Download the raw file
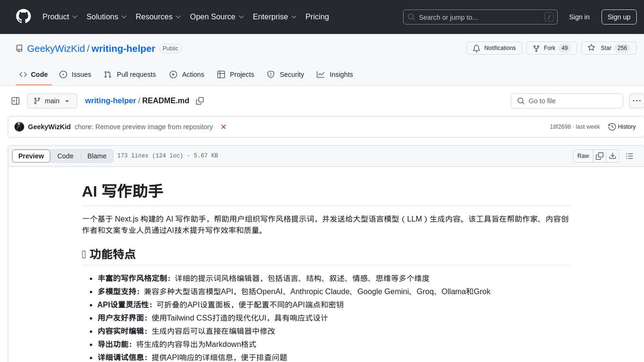Image resolution: width=644 pixels, height=362 pixels. click(x=612, y=156)
